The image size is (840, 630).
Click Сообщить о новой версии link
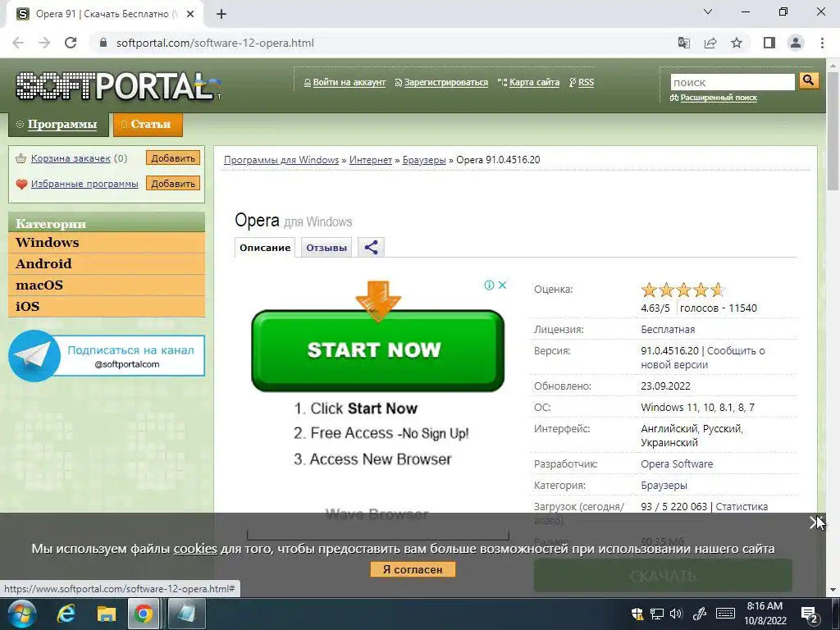(x=703, y=358)
